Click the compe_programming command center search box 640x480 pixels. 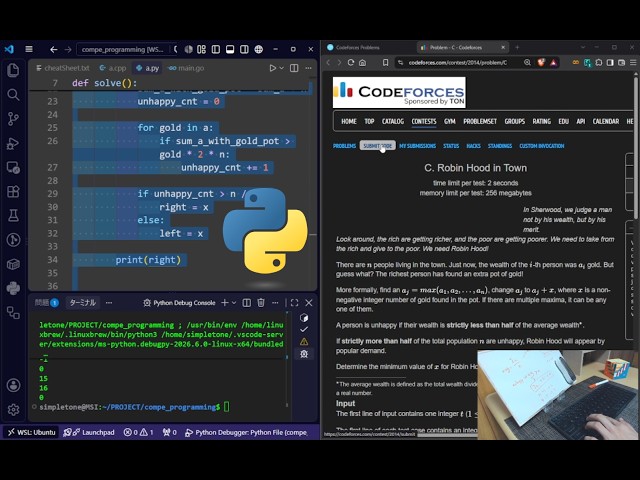(123, 49)
